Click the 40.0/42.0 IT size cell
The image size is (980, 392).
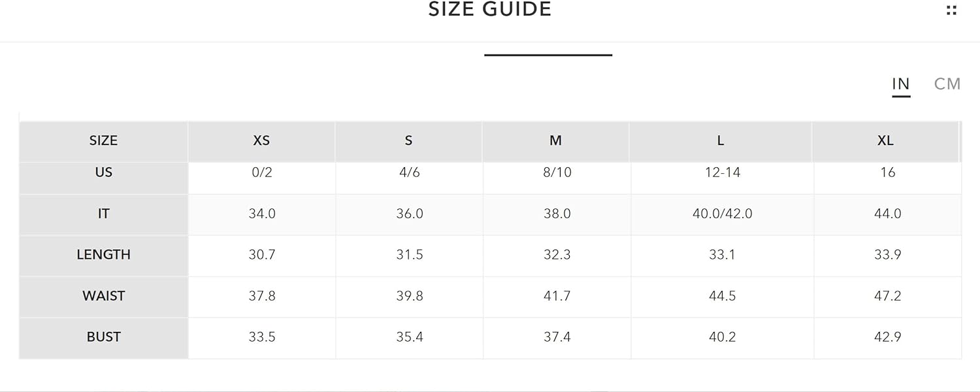point(722,214)
